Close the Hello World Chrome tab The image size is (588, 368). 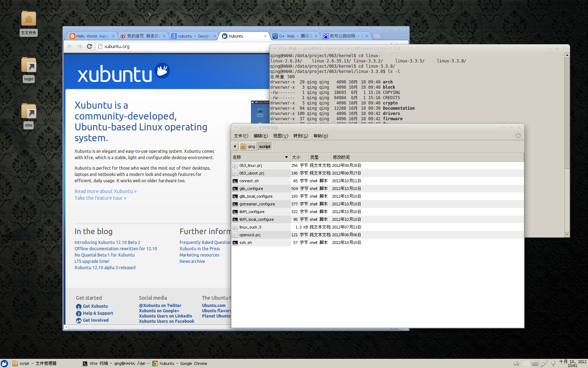(113, 36)
